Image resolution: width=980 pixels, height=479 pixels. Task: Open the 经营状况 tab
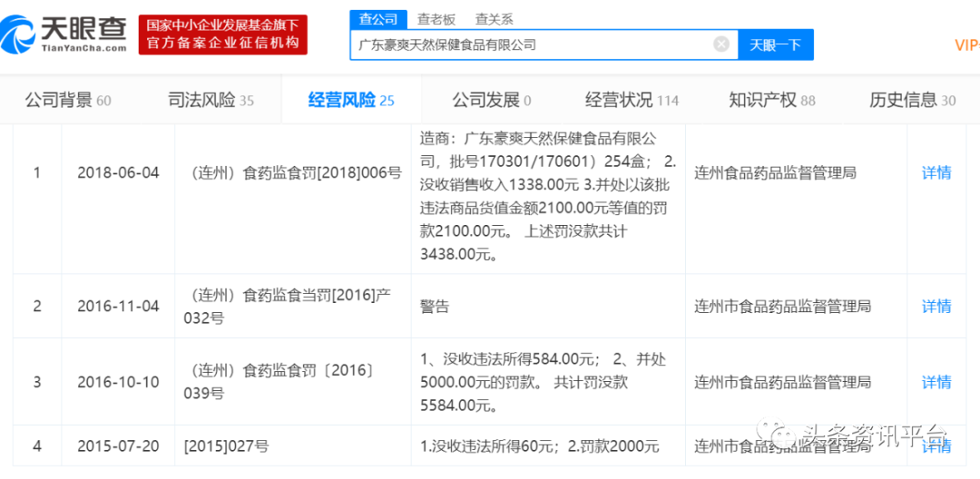[632, 100]
